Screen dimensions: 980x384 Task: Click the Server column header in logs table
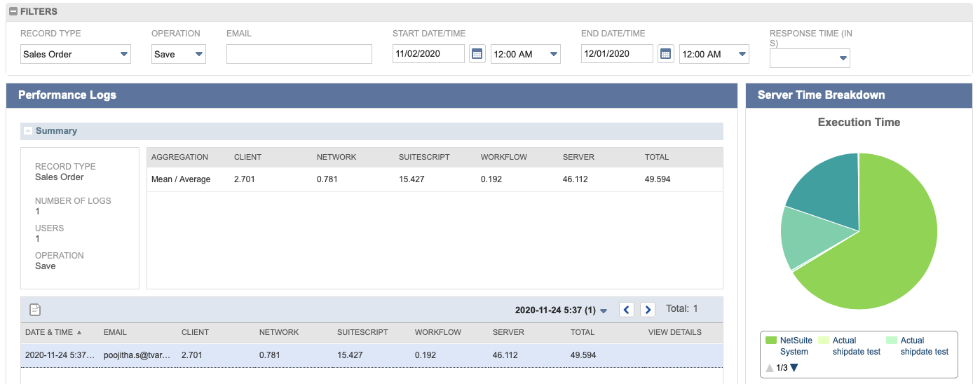tap(508, 332)
